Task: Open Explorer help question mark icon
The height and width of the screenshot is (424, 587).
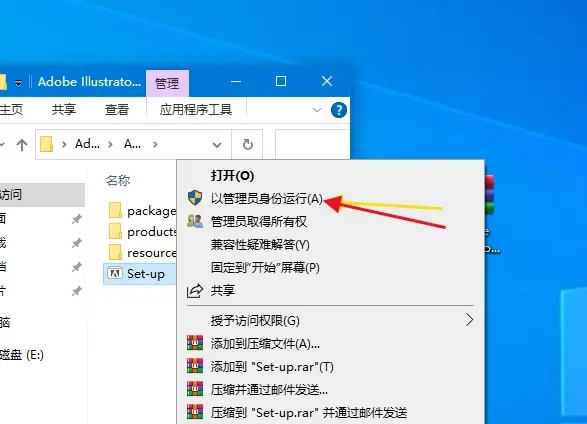Action: click(x=338, y=110)
